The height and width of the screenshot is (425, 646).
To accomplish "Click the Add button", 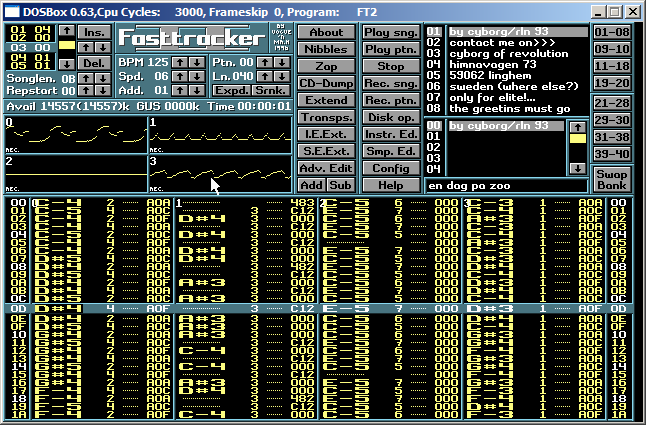I will (x=311, y=185).
